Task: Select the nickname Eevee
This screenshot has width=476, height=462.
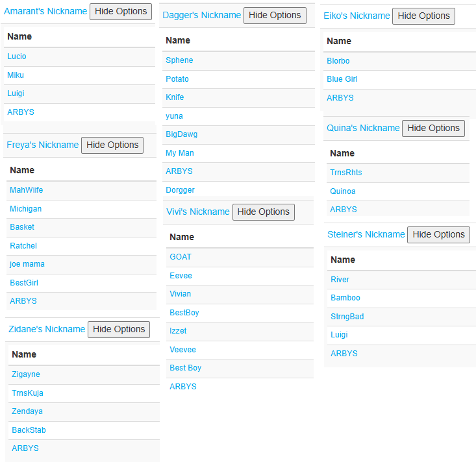Action: [x=181, y=276]
